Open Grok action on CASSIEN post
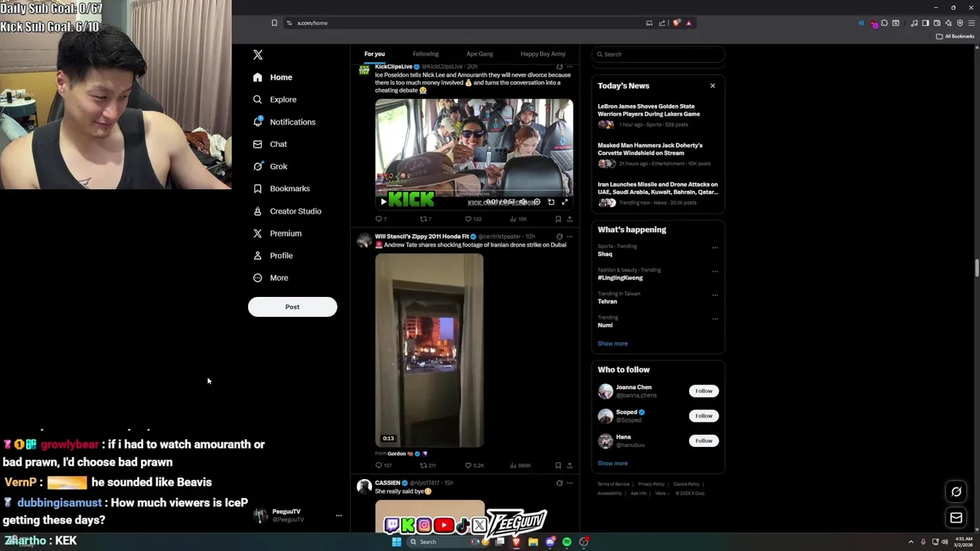The image size is (980, 551). pos(559,483)
